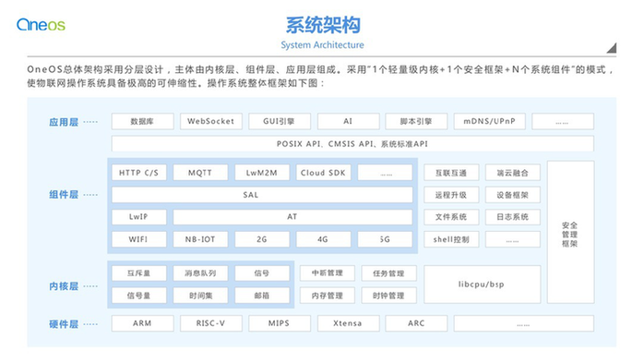Click the AI box in application layer
This screenshot has width=644, height=363.
[x=348, y=121]
